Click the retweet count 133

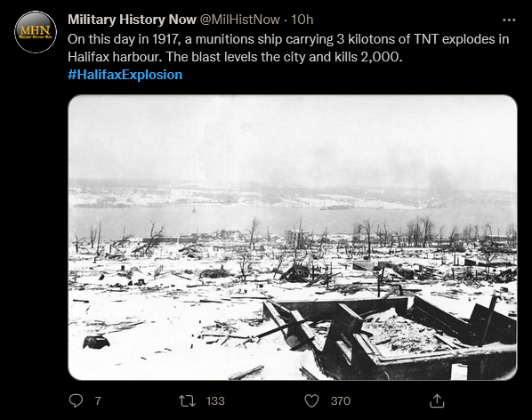(215, 401)
